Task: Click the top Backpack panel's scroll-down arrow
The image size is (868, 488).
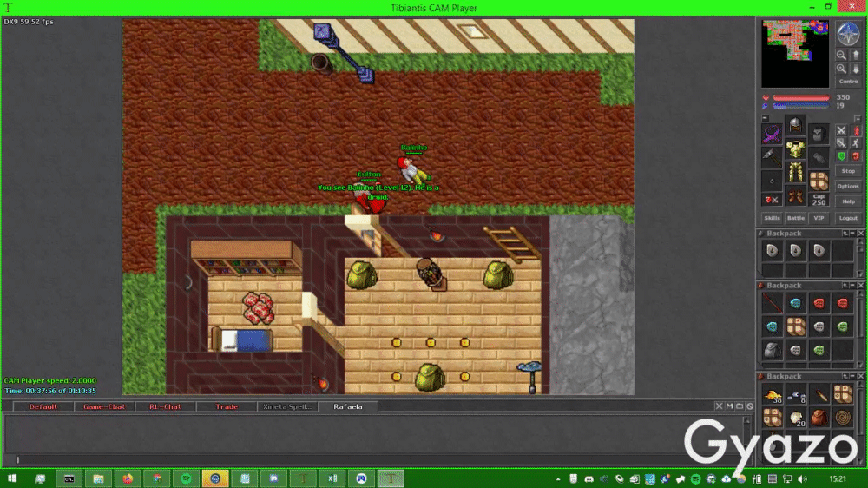Action: click(x=861, y=274)
